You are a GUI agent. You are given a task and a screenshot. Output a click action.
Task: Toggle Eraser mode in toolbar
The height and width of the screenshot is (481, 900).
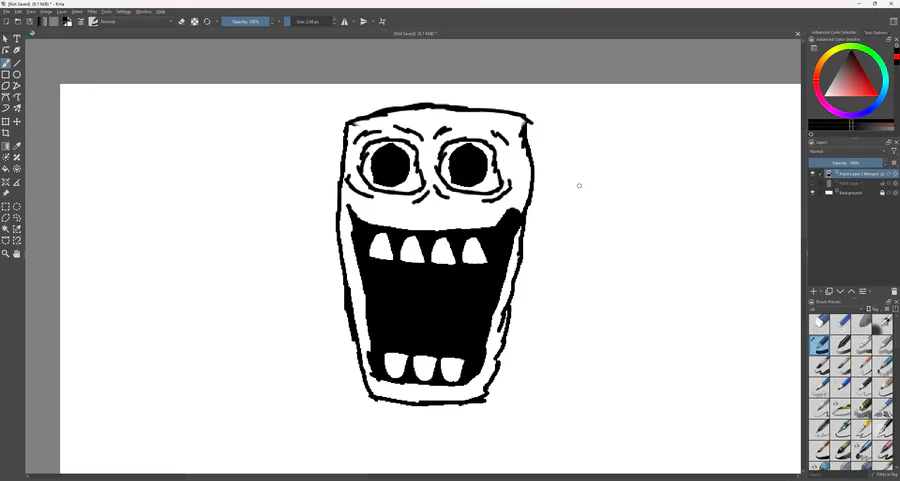pos(182,22)
